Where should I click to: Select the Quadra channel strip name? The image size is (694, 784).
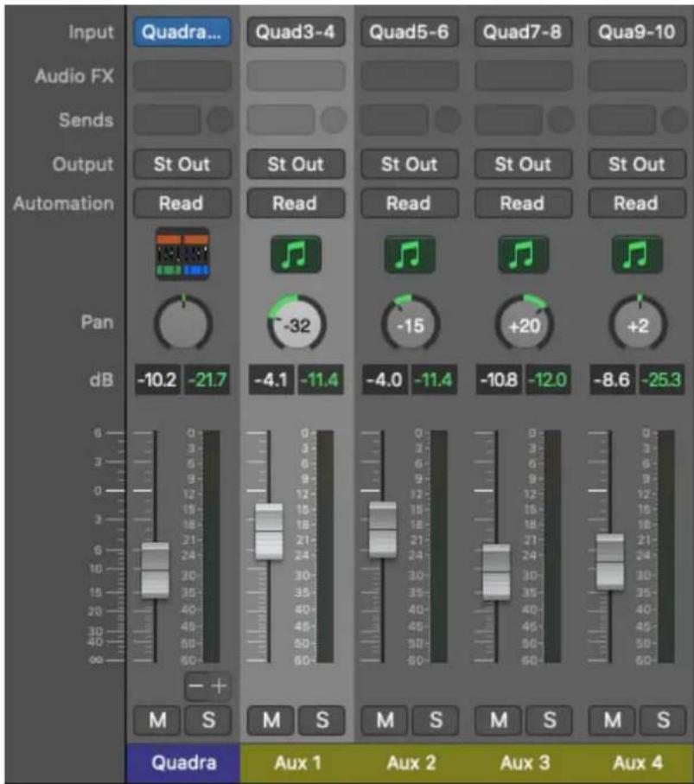tap(183, 763)
